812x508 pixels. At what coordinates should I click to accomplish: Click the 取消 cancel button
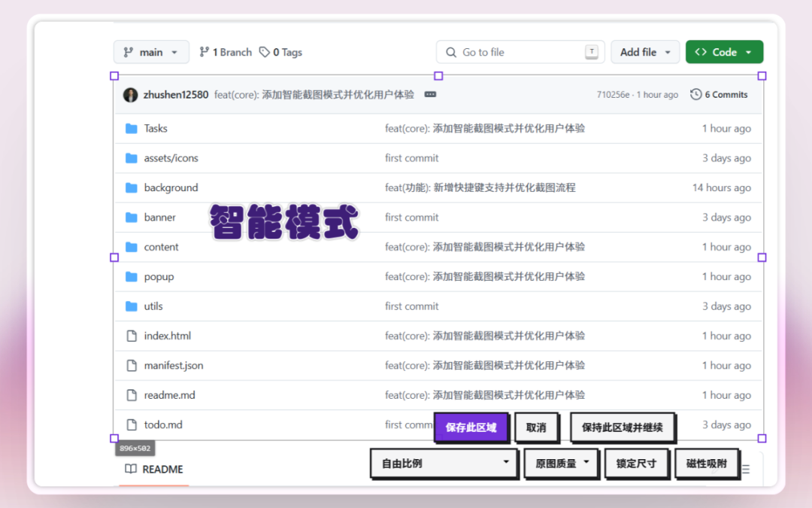click(x=536, y=427)
